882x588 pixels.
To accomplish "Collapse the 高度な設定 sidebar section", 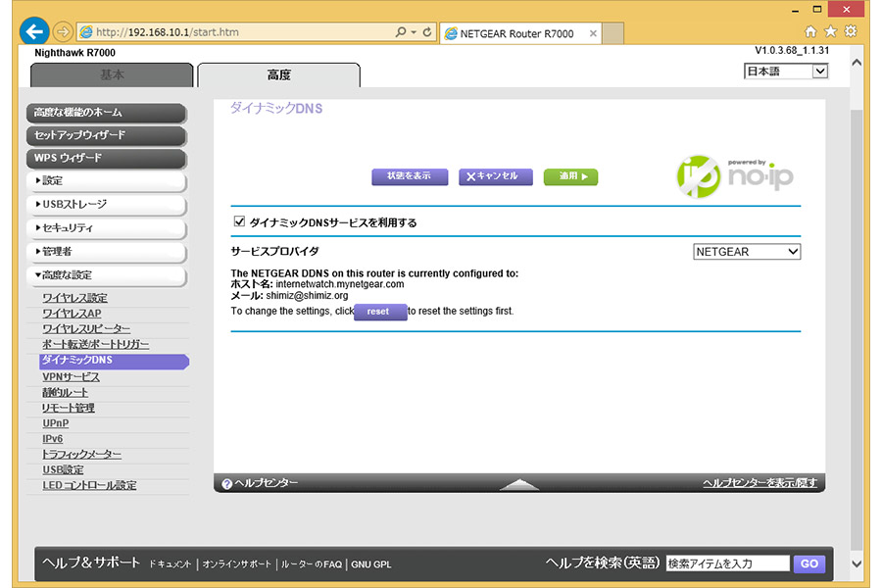I will pyautogui.click(x=106, y=275).
